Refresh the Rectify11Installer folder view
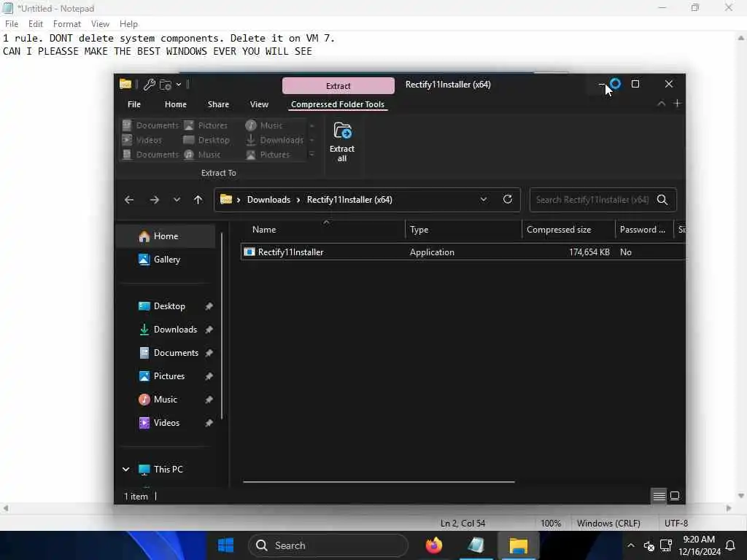Image resolution: width=747 pixels, height=560 pixels. [508, 200]
